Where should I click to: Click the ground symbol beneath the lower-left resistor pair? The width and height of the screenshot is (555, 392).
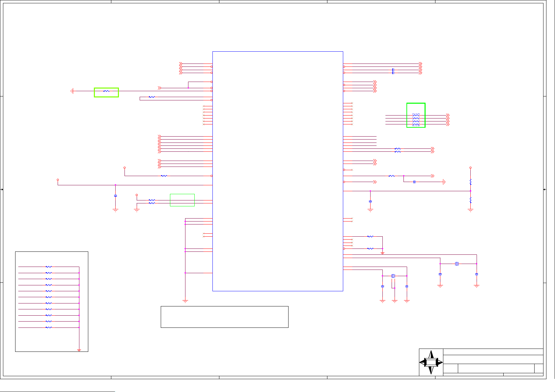coord(137,210)
